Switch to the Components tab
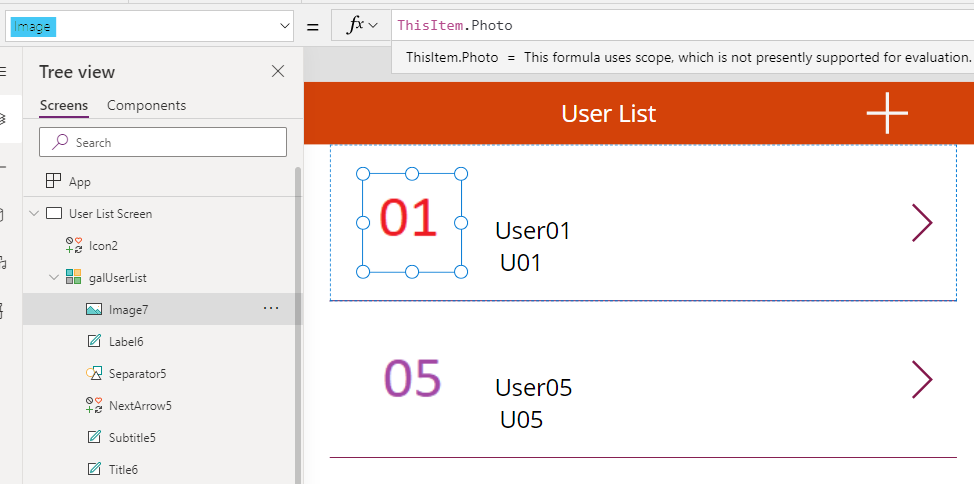 click(x=146, y=105)
